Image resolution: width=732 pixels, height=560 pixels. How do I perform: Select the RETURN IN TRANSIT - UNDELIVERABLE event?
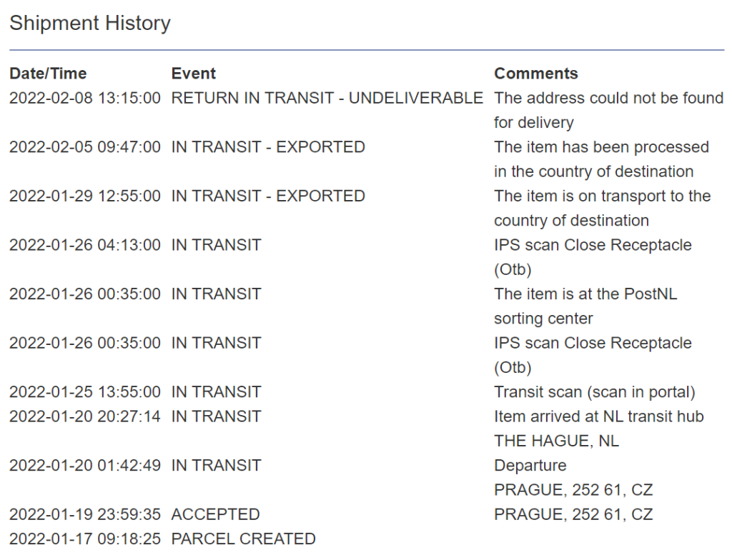click(x=327, y=98)
